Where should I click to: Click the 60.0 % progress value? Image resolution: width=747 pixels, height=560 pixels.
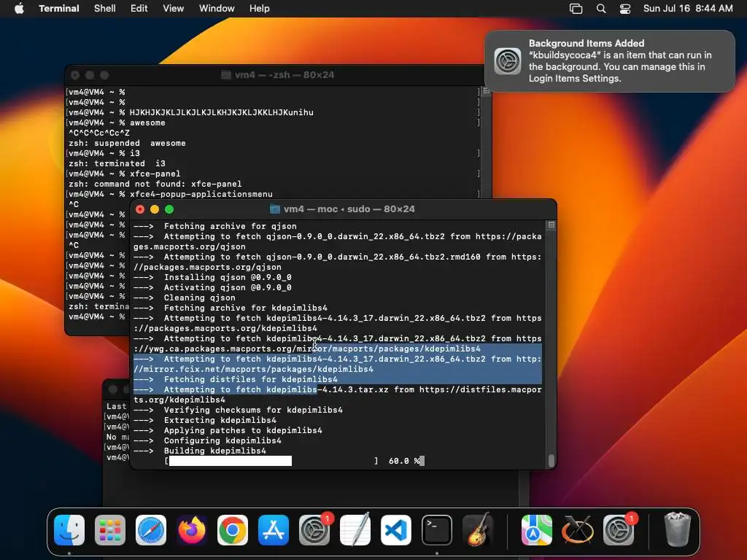click(x=404, y=461)
